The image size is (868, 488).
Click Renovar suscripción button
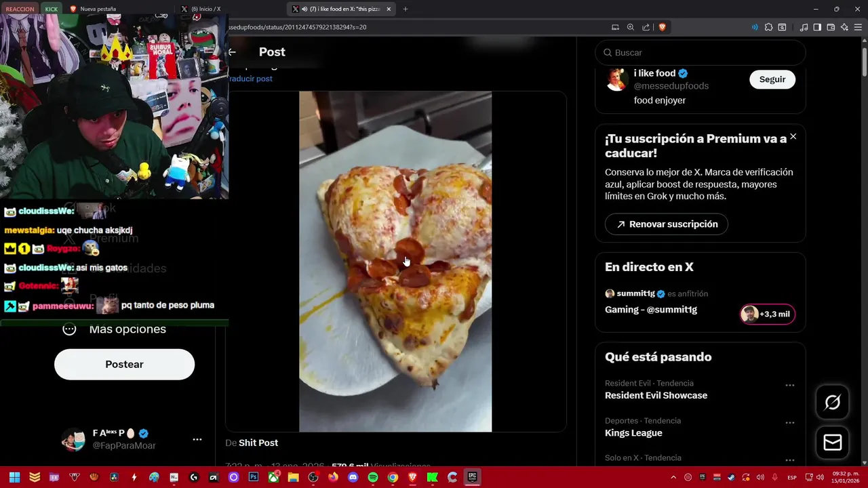[x=666, y=224]
